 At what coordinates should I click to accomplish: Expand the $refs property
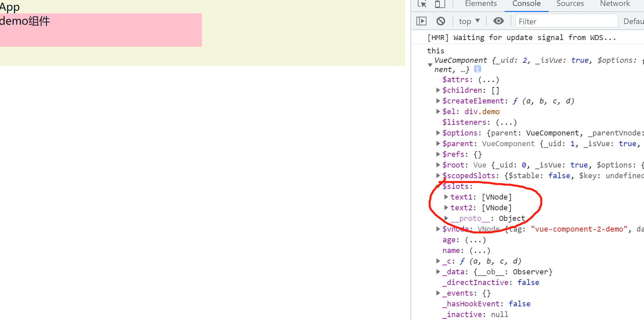point(438,154)
